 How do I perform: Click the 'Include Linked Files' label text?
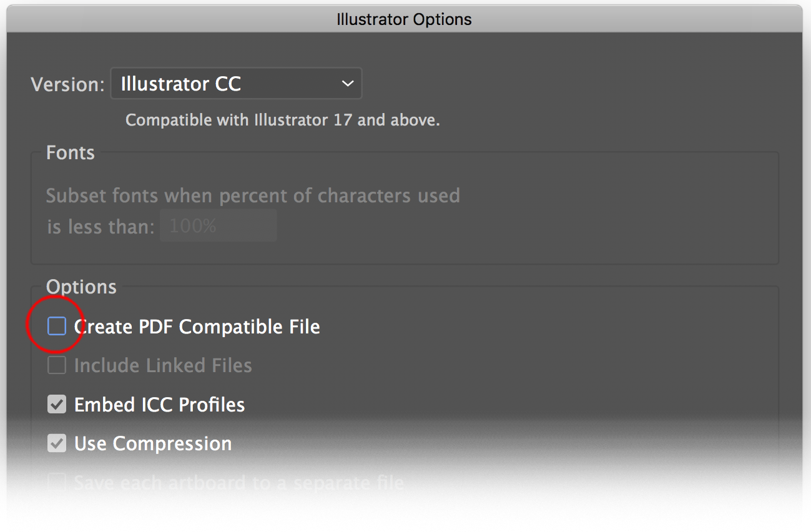(163, 365)
